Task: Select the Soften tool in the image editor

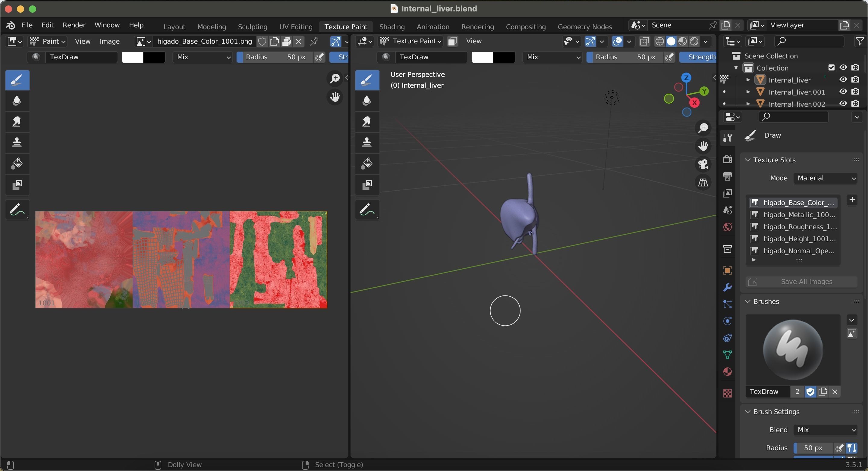Action: coord(17,101)
